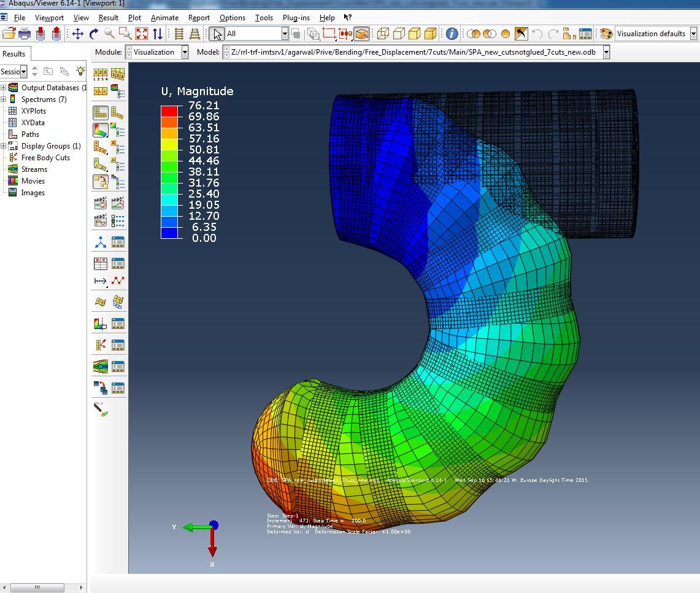Expand the Display Groups (1) node

coord(3,146)
